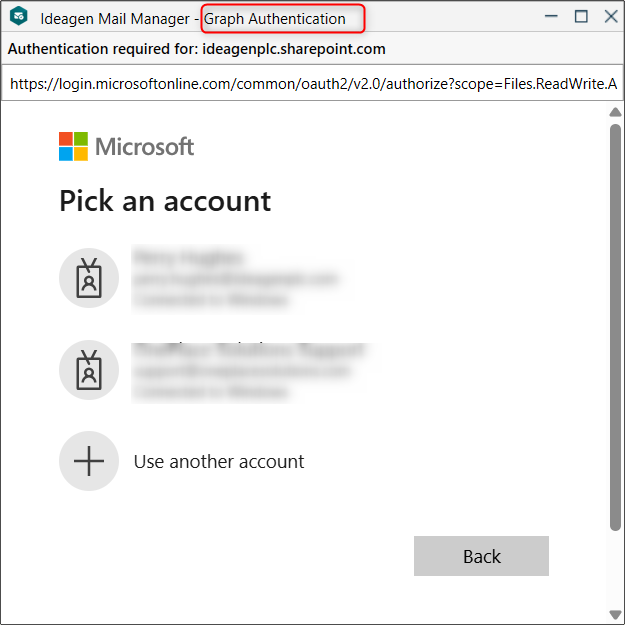The image size is (625, 625).
Task: Click the login.microsoftonline.com URL field
Action: [312, 83]
